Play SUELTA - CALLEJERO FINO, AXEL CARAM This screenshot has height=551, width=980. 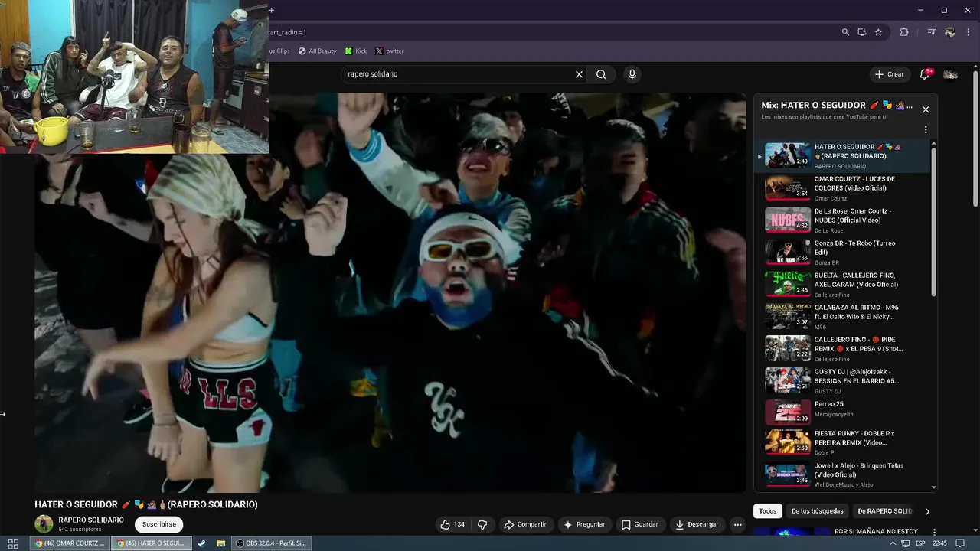pos(842,284)
